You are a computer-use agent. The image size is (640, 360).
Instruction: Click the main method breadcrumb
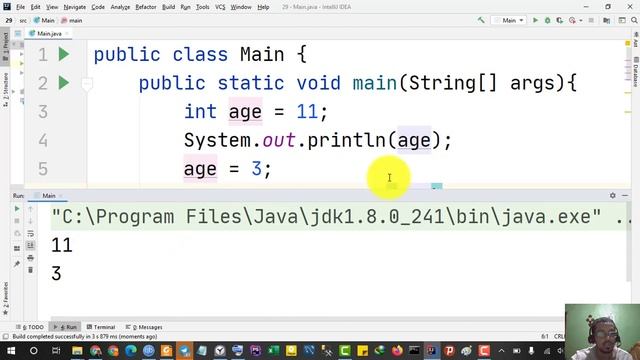[71, 20]
